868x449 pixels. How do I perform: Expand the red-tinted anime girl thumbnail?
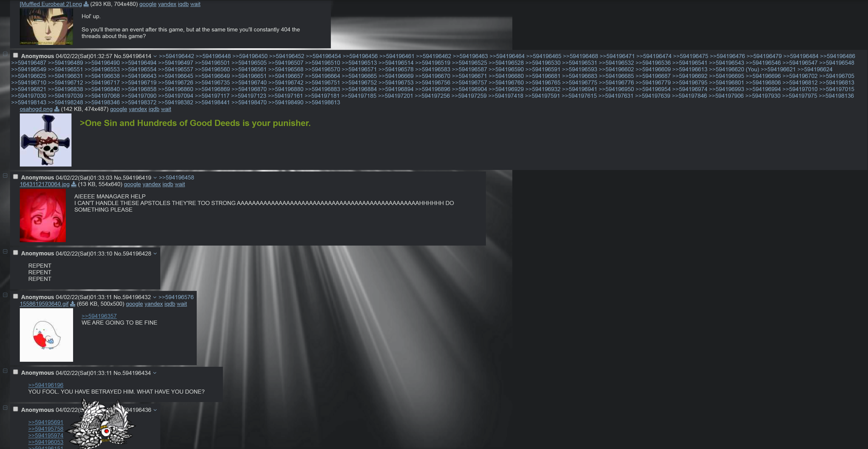(x=43, y=216)
